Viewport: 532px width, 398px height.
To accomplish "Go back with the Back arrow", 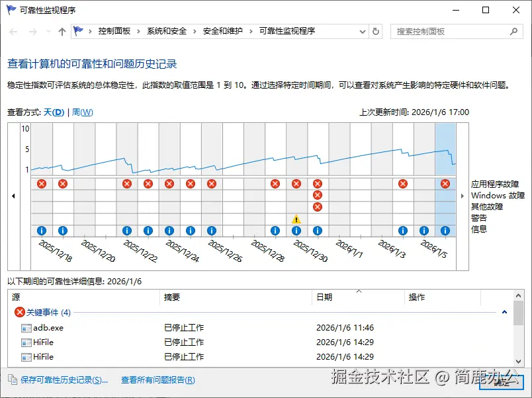I will pyautogui.click(x=13, y=32).
